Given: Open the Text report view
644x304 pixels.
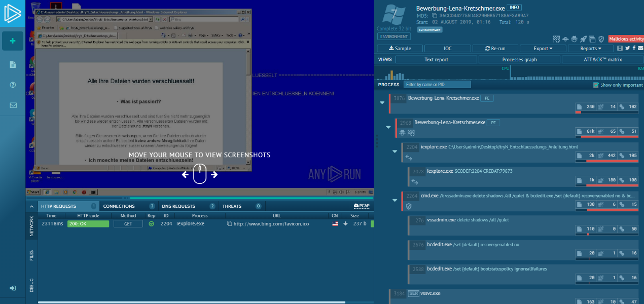Looking at the screenshot, I should 436,59.
